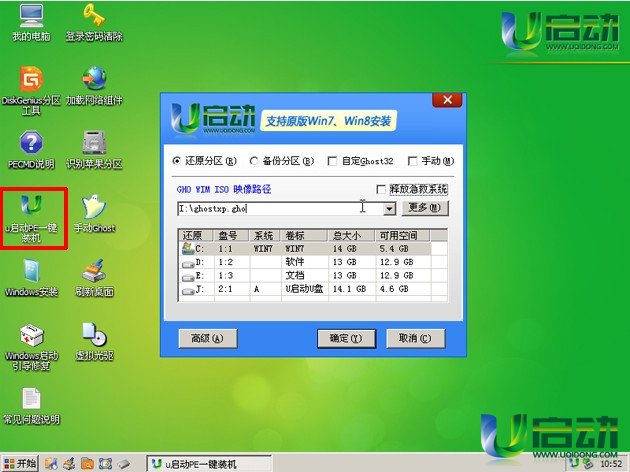Expand image path dropdown arrow

coord(390,208)
